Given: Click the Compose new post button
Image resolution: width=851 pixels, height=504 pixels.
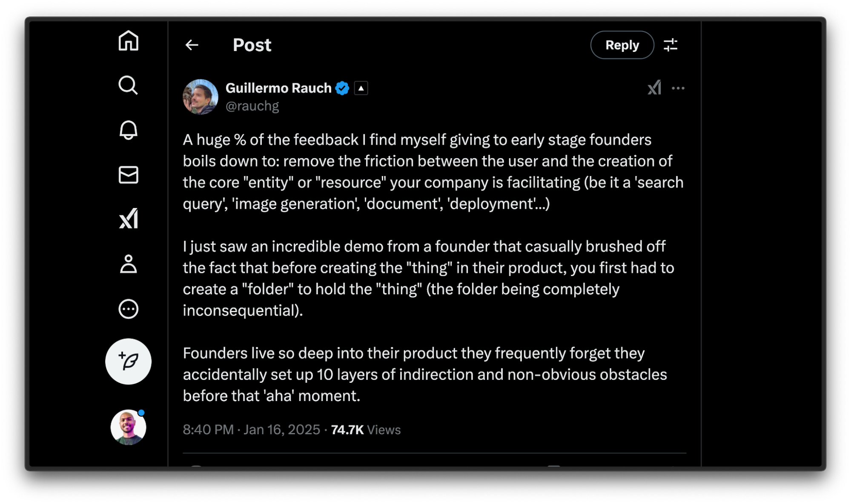Looking at the screenshot, I should (x=128, y=361).
